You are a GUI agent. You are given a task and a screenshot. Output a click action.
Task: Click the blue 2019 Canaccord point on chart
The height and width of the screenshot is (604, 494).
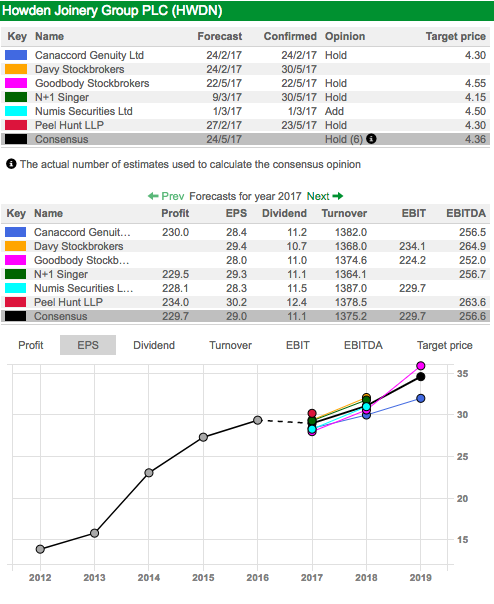coord(421,398)
